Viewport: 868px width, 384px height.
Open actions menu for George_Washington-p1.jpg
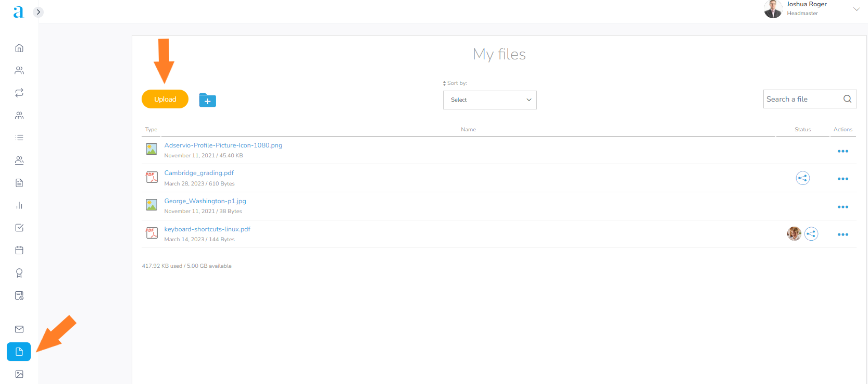tap(843, 207)
